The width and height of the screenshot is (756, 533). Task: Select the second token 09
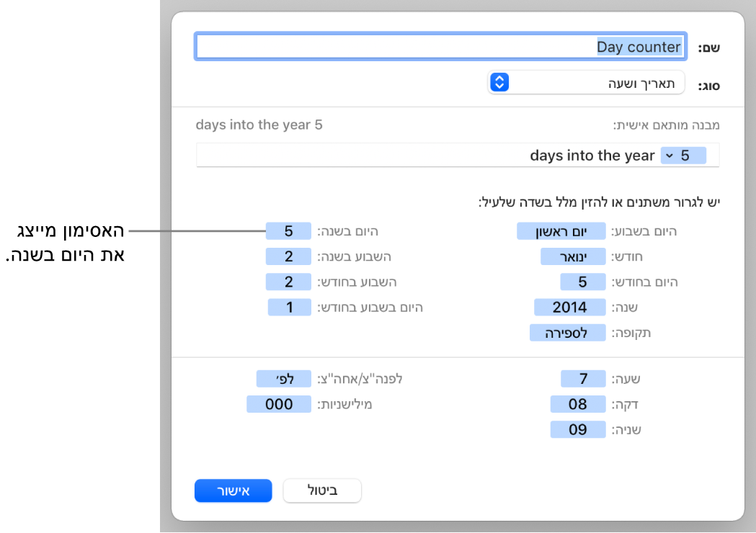tap(578, 430)
